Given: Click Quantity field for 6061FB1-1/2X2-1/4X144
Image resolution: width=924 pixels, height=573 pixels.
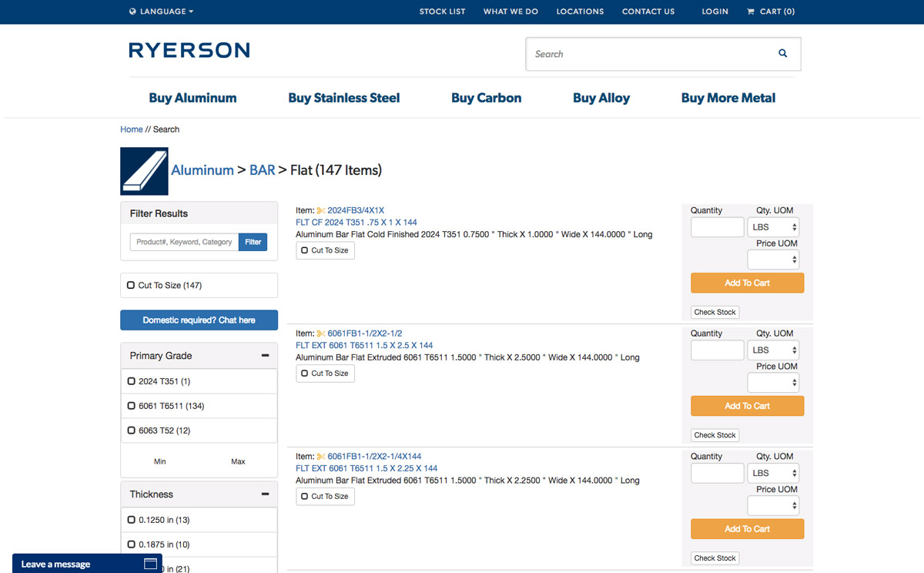Looking at the screenshot, I should click(717, 473).
